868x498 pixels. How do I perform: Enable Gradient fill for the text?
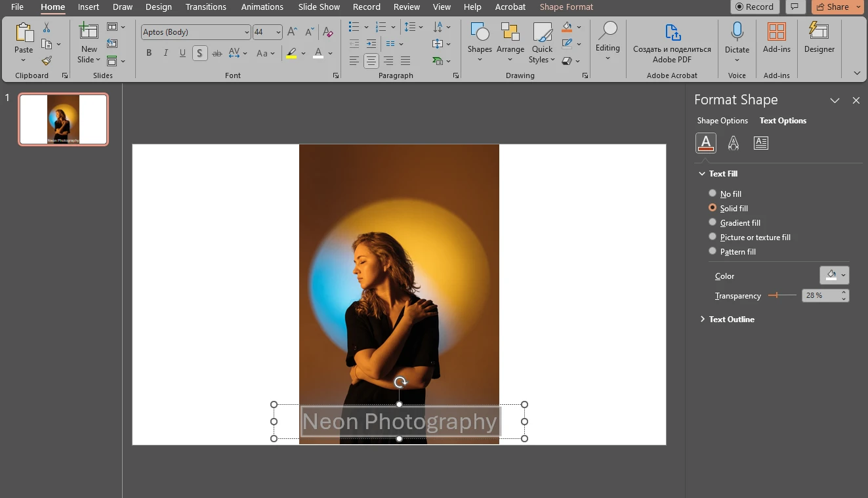[713, 222]
